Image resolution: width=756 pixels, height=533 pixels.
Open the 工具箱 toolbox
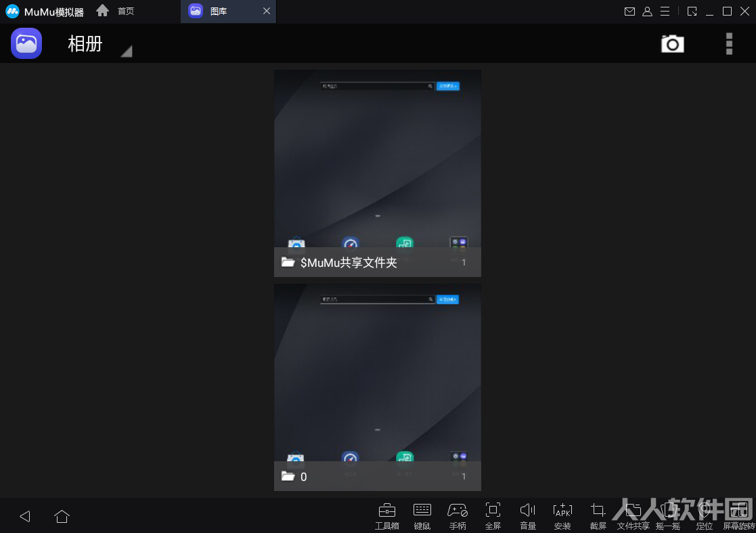pyautogui.click(x=386, y=516)
